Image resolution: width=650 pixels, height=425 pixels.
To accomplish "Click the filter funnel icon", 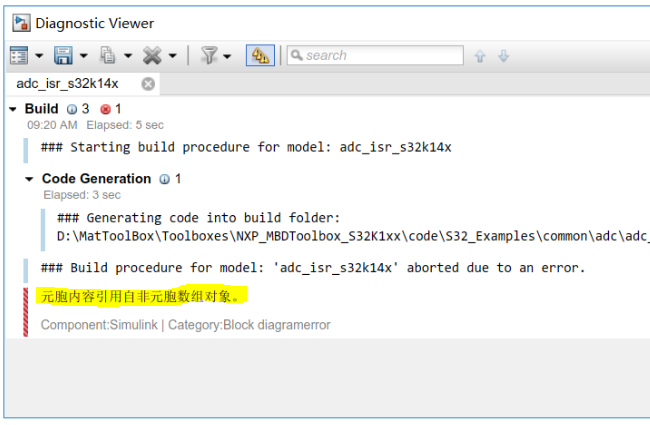I will pyautogui.click(x=209, y=55).
